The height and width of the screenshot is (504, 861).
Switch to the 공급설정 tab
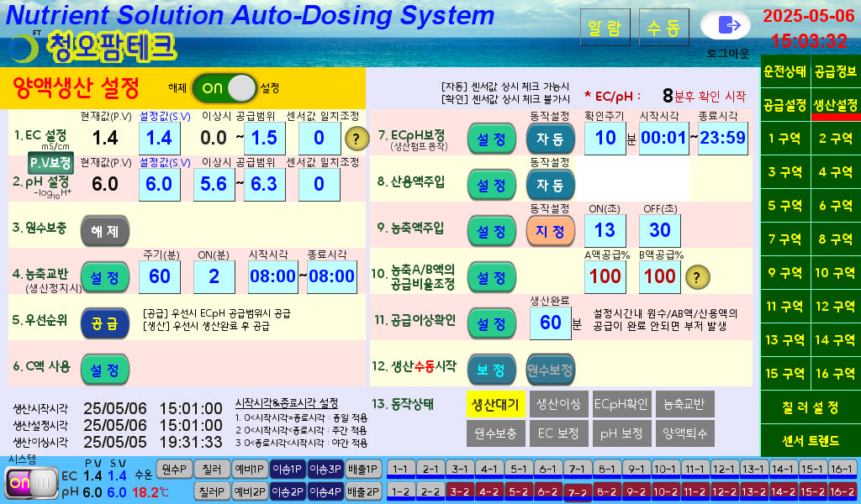tap(784, 105)
